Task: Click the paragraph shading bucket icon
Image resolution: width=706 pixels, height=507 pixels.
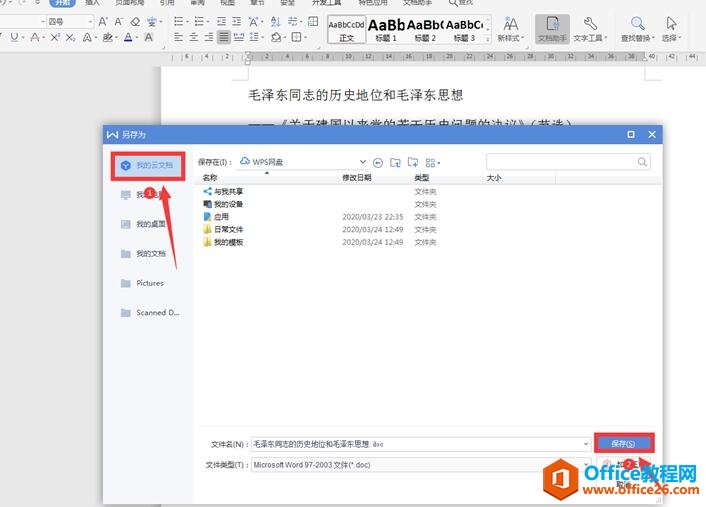Action: tap(276, 37)
